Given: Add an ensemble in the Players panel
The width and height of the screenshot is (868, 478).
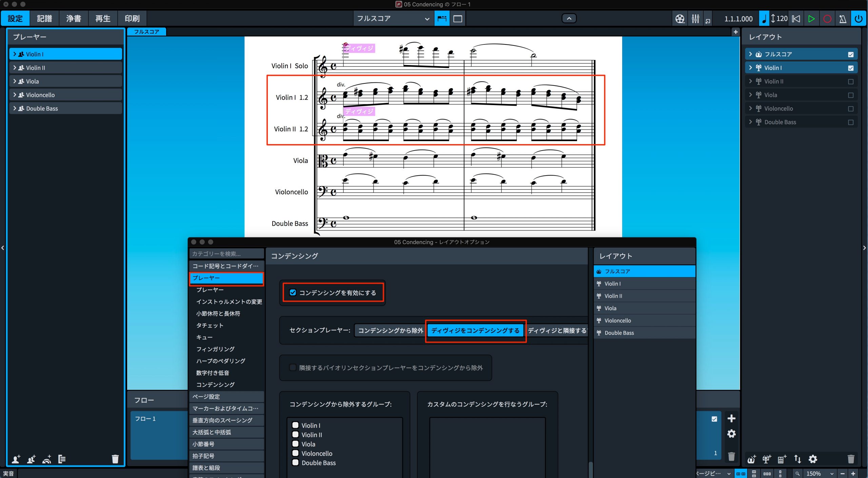Looking at the screenshot, I should coord(47,459).
